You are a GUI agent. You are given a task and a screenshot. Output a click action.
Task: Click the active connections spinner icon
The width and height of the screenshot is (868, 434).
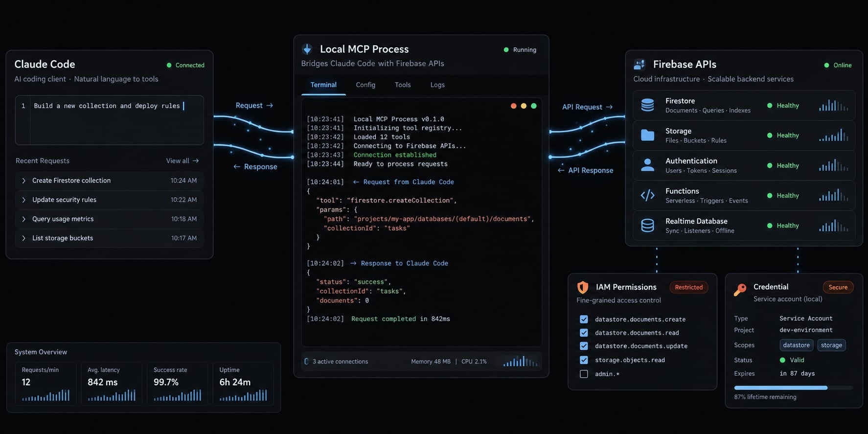306,362
